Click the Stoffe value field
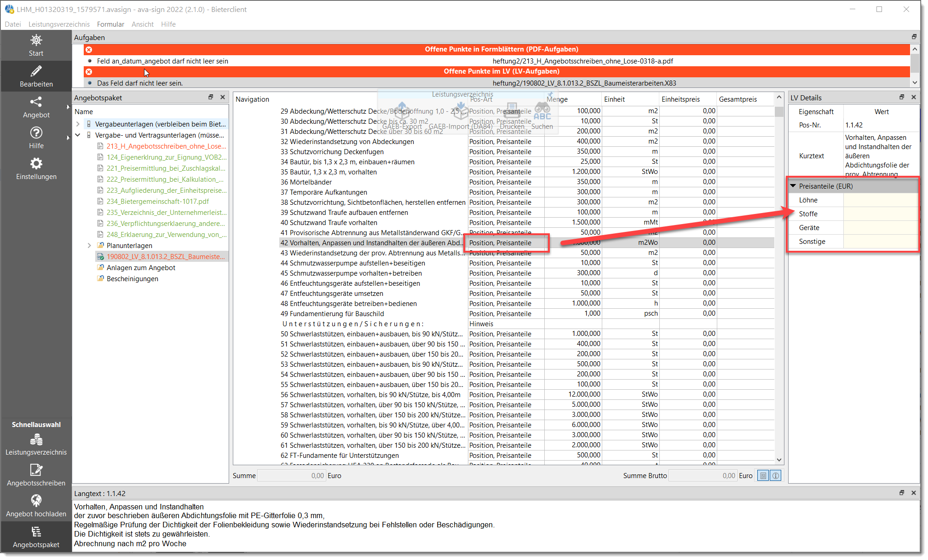Viewport: 928px width, 560px height. pos(880,214)
